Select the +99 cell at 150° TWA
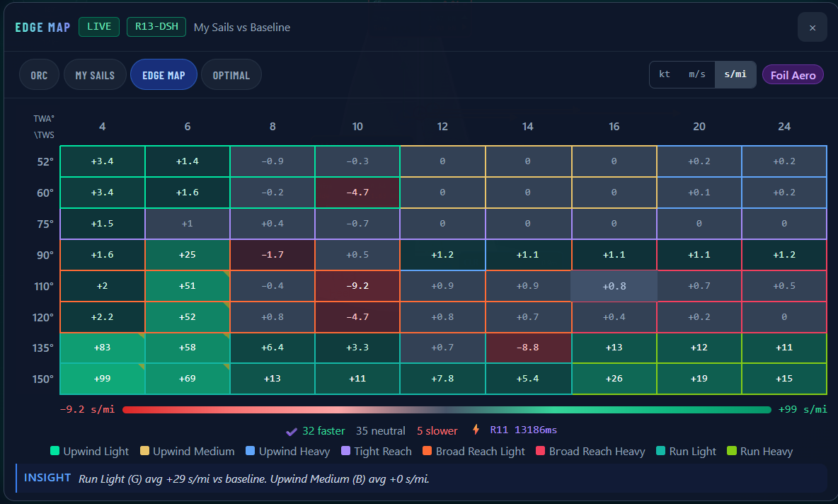The image size is (838, 504). click(x=102, y=379)
